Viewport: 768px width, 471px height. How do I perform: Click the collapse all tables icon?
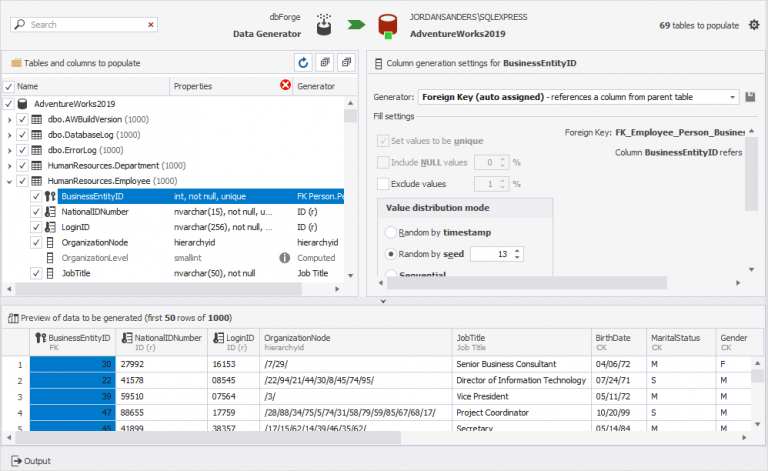346,63
